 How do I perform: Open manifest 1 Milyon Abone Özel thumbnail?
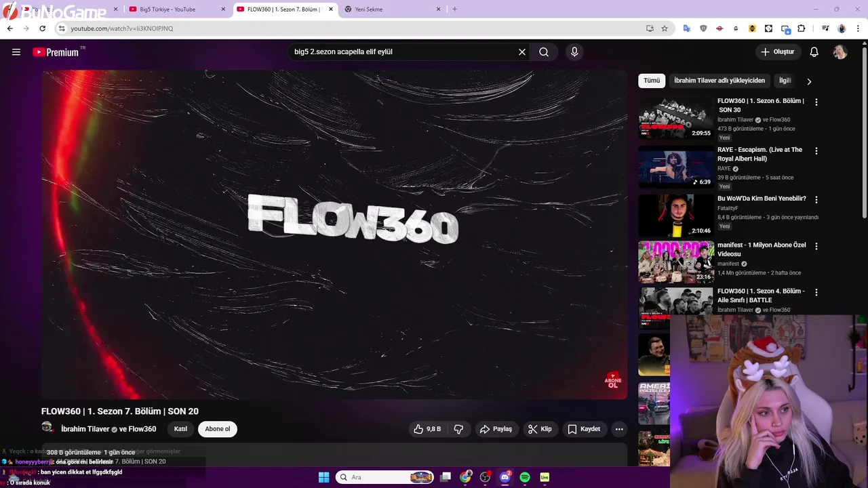point(675,262)
